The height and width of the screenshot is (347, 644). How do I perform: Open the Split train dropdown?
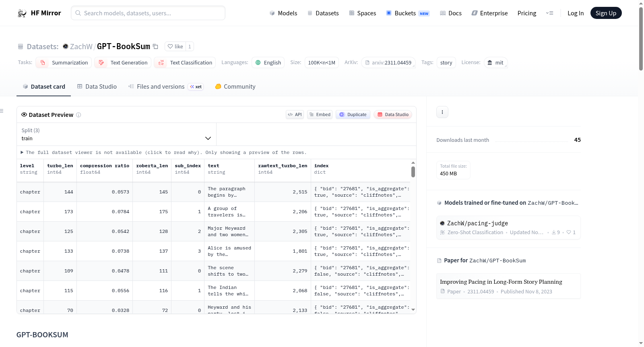click(x=116, y=134)
